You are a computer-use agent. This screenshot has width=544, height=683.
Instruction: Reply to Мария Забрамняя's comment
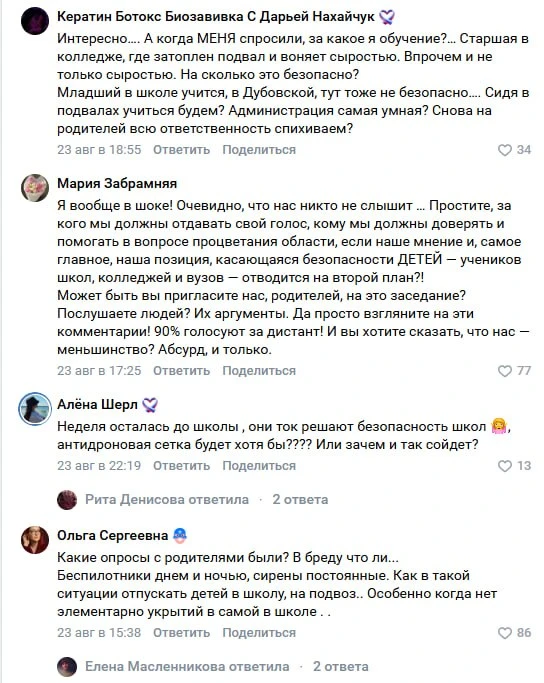pyautogui.click(x=181, y=371)
